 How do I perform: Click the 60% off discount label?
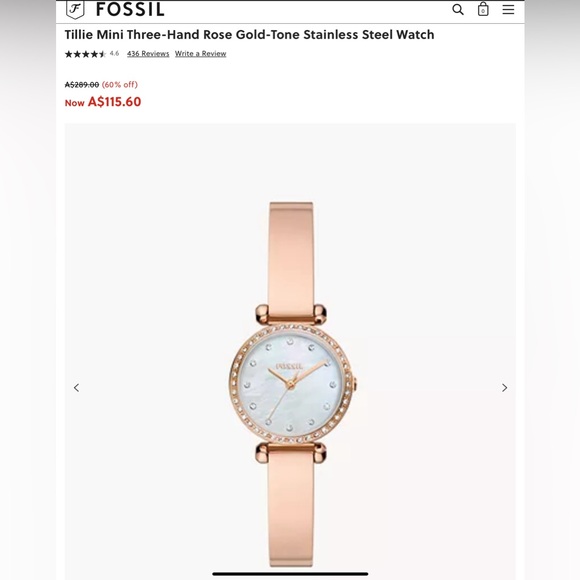click(x=120, y=85)
